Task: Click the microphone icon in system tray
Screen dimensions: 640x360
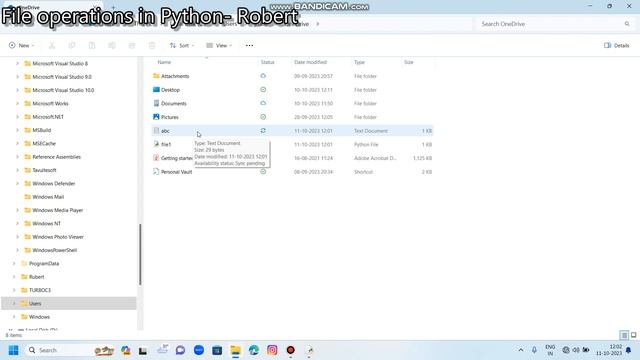Action: click(534, 350)
